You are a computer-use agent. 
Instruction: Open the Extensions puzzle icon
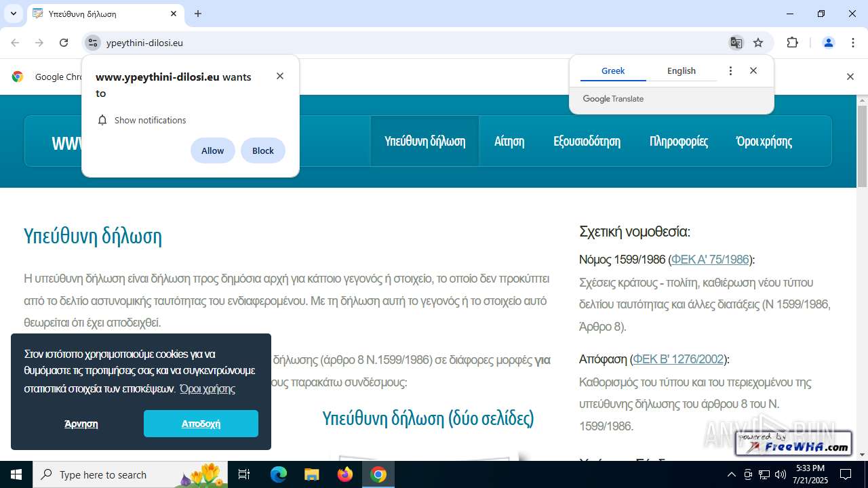click(792, 43)
